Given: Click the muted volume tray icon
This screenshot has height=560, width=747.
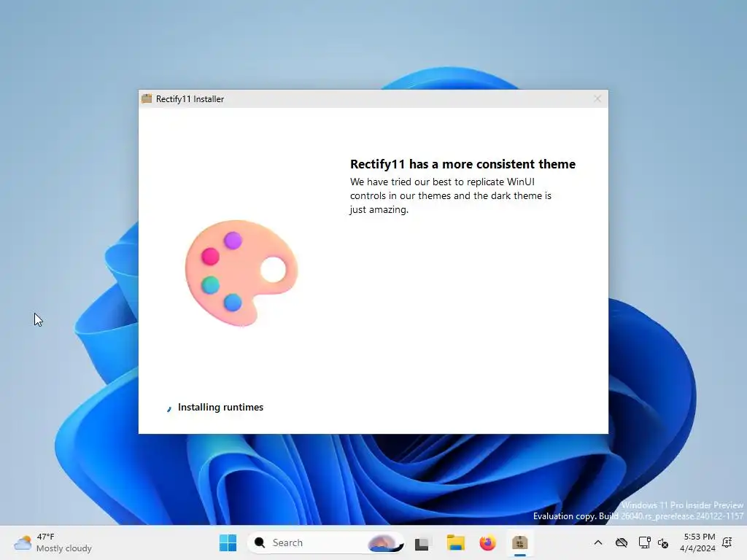Looking at the screenshot, I should tap(662, 542).
